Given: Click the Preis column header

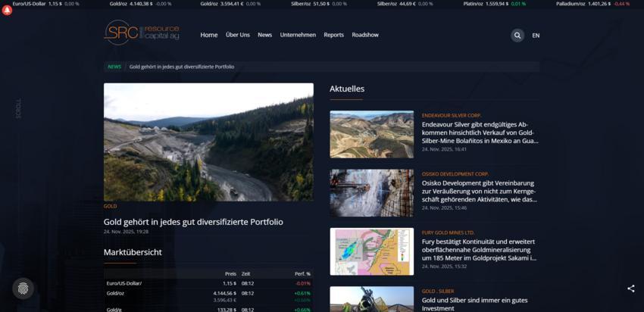Looking at the screenshot, I should [230, 274].
